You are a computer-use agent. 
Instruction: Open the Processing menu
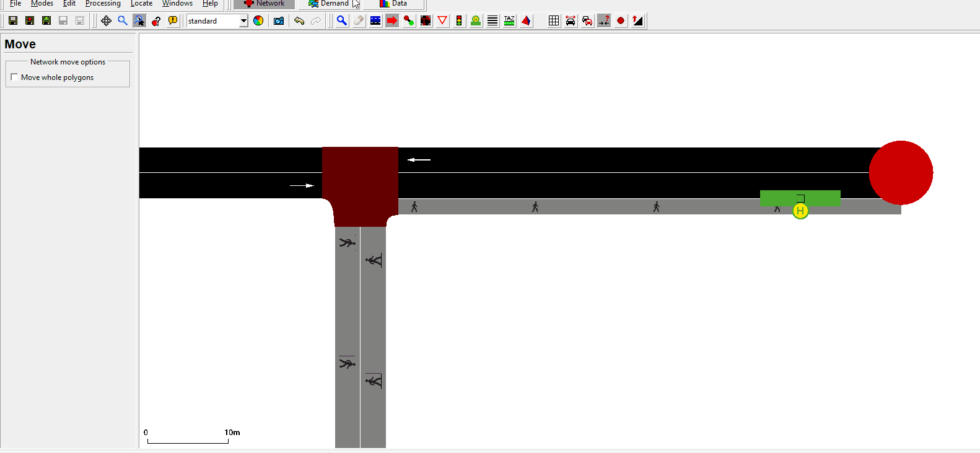pyautogui.click(x=103, y=4)
